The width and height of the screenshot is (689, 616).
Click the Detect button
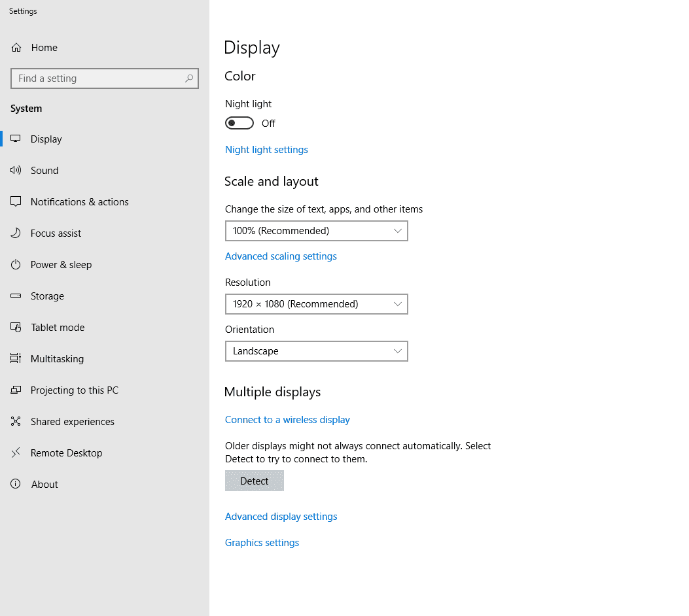click(x=255, y=481)
